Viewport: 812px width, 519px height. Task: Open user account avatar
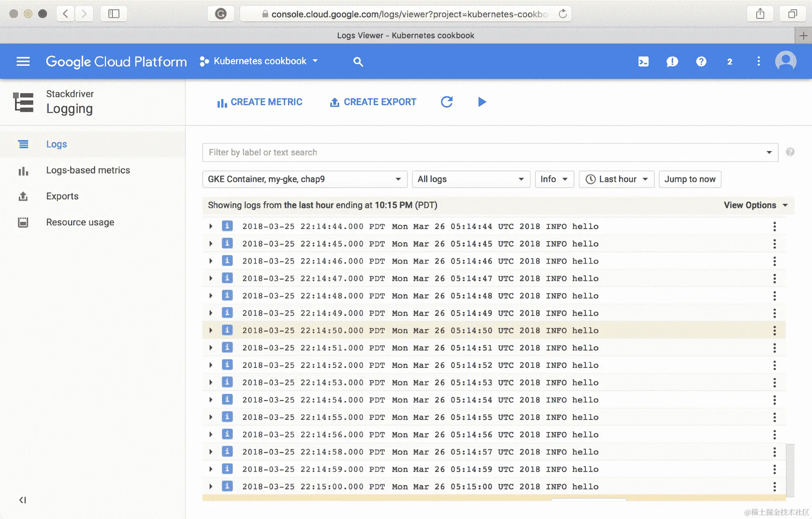click(x=786, y=61)
